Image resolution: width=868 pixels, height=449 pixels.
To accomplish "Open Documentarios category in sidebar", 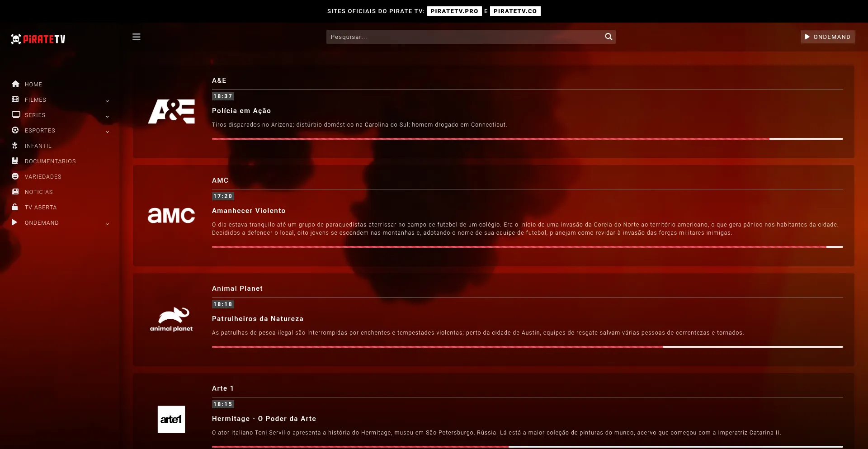I will tap(50, 161).
